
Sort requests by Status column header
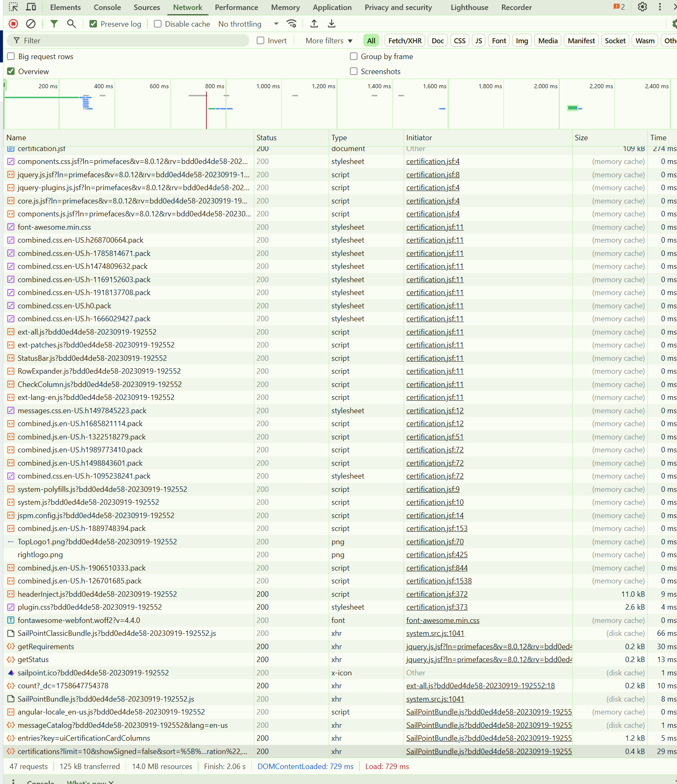291,138
